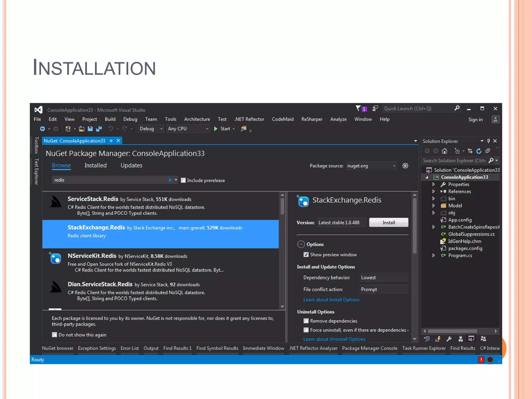Viewport: 532px width, 399px height.
Task: Click the Start debug button label
Action: tap(225, 129)
